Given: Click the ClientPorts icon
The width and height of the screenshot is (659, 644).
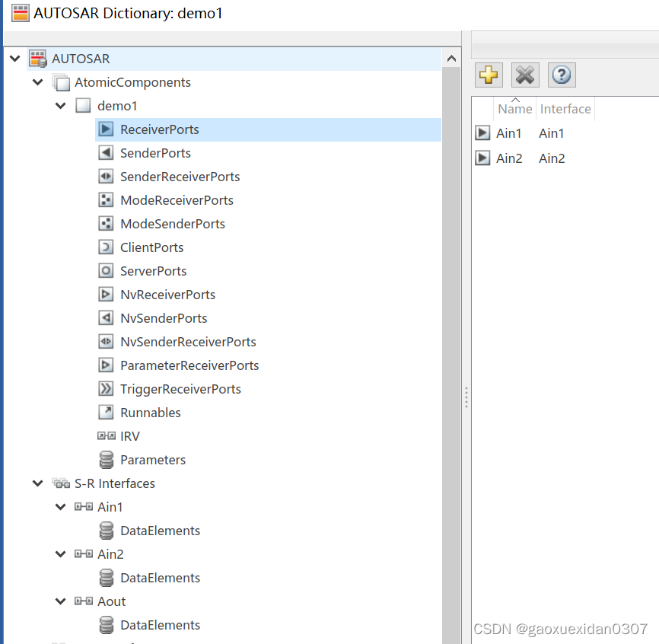Looking at the screenshot, I should click(x=106, y=247).
